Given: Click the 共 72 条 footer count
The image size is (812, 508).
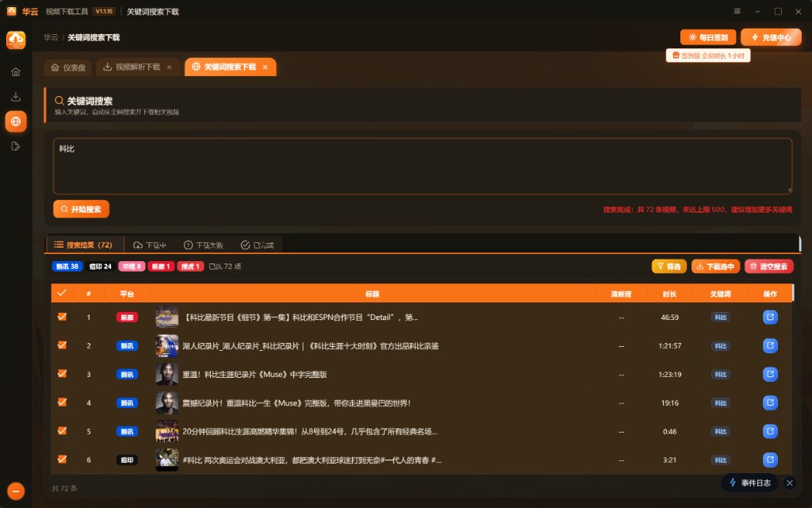Looking at the screenshot, I should point(65,488).
